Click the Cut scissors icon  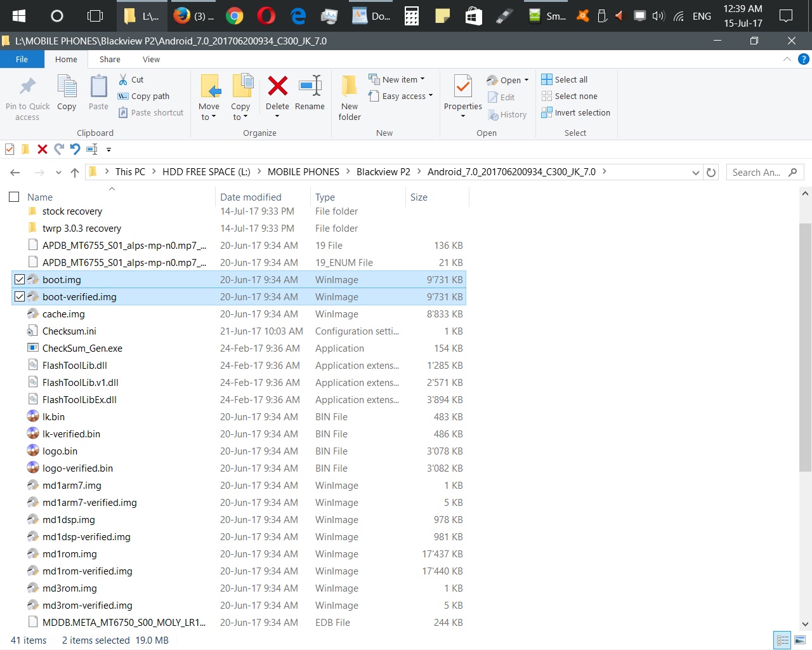123,79
